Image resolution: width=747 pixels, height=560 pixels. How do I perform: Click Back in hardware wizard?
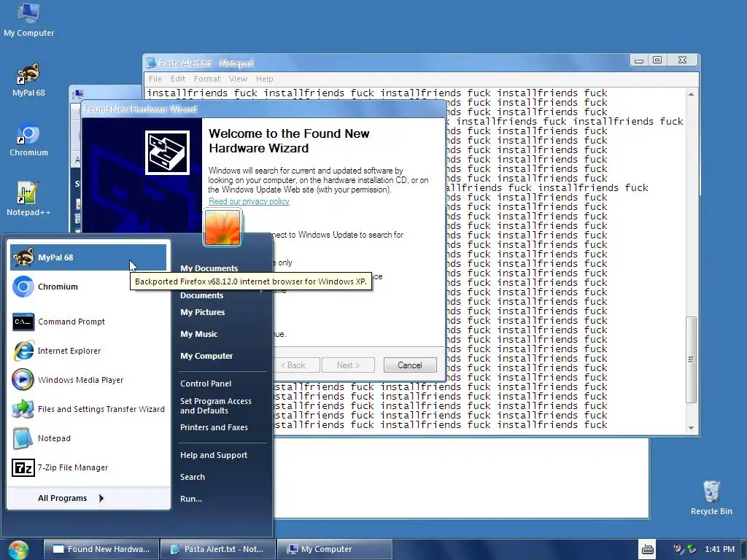coord(295,365)
